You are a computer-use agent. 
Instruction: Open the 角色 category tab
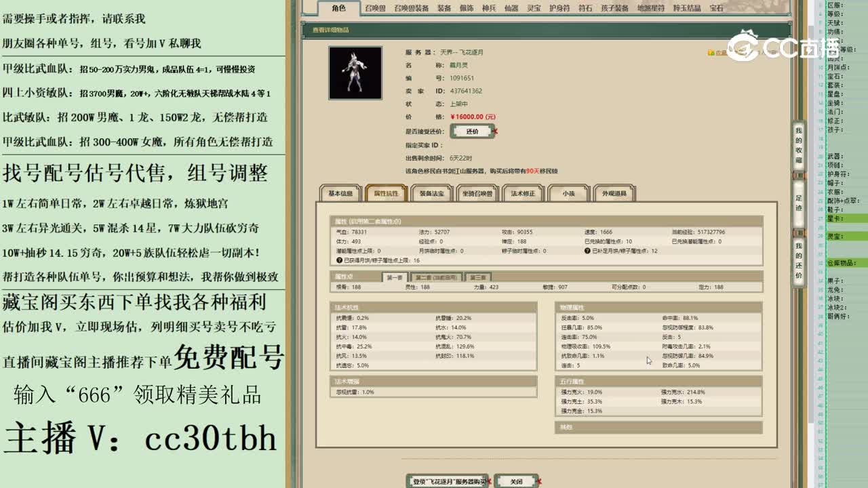click(x=339, y=8)
